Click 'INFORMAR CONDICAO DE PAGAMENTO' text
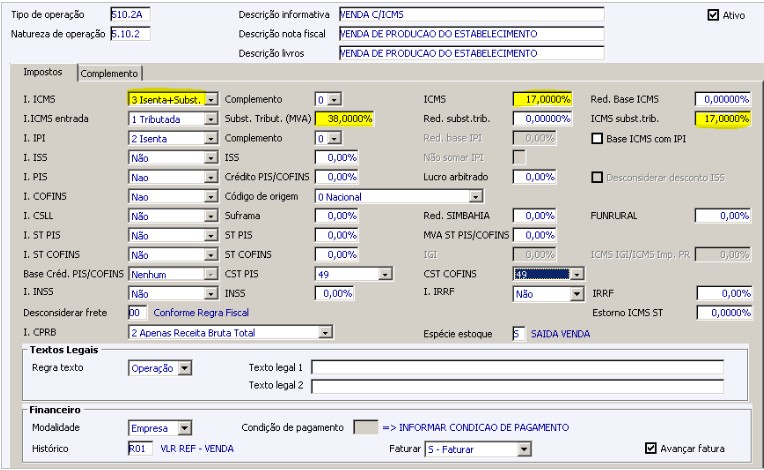This screenshot has height=470, width=764. coord(484,428)
